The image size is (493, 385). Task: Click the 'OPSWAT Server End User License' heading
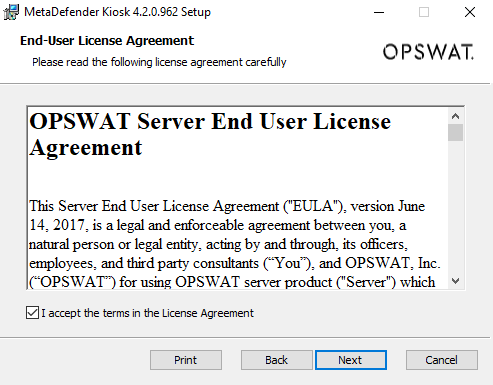210,121
